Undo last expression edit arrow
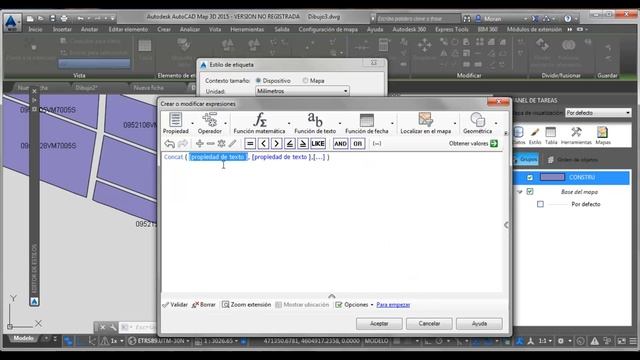 [169, 144]
